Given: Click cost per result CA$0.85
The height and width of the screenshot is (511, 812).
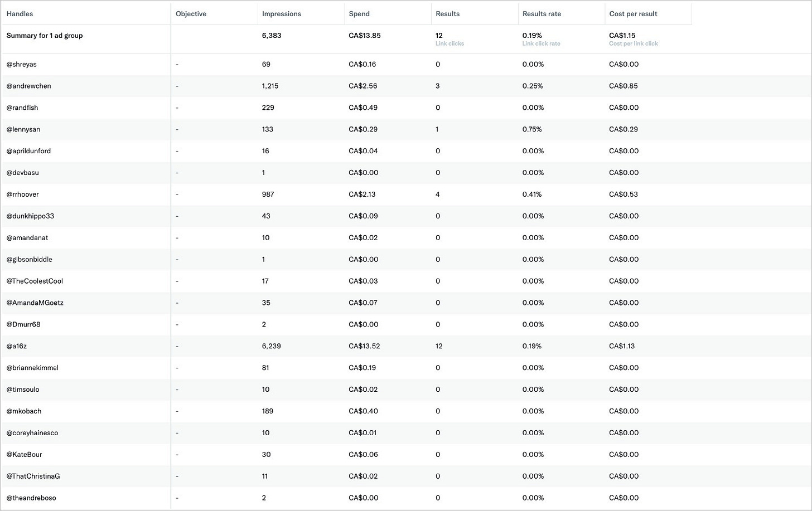Looking at the screenshot, I should 623,86.
